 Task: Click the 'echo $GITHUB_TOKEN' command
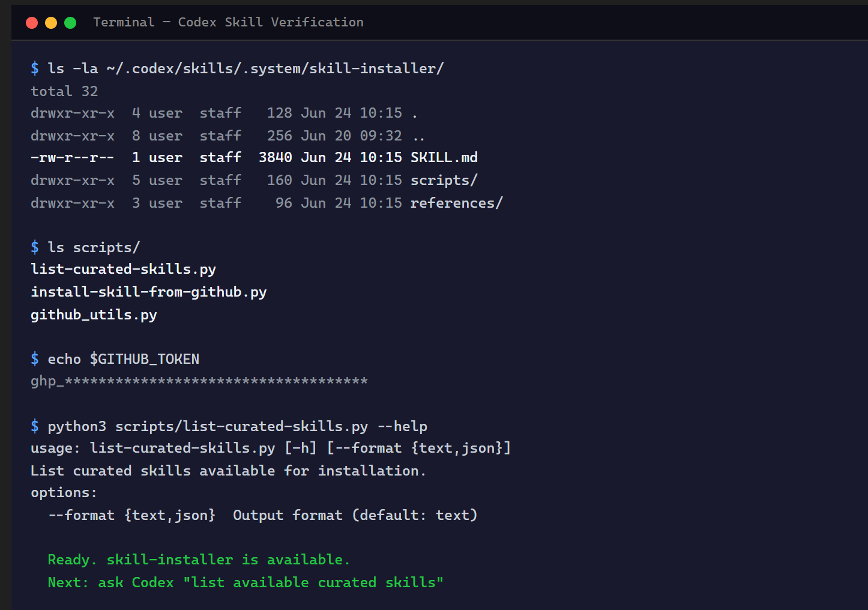pyautogui.click(x=123, y=359)
